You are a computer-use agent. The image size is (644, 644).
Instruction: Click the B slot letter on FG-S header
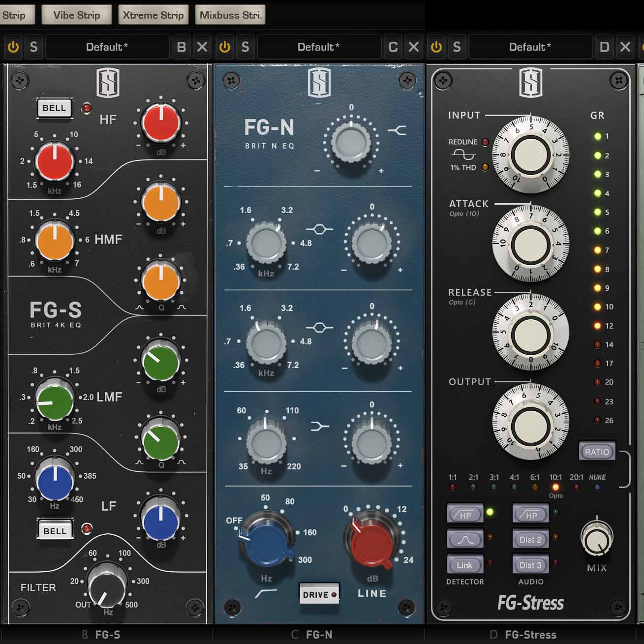(x=182, y=47)
